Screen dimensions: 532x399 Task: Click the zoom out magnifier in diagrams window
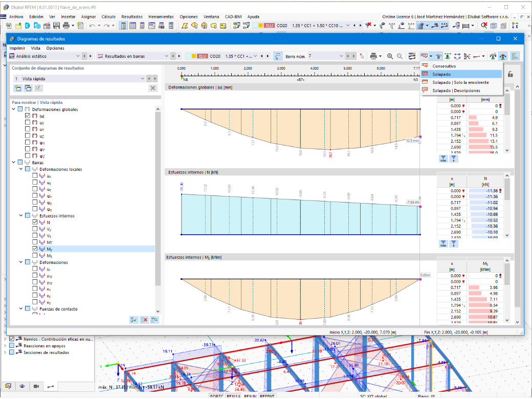pyautogui.click(x=400, y=56)
